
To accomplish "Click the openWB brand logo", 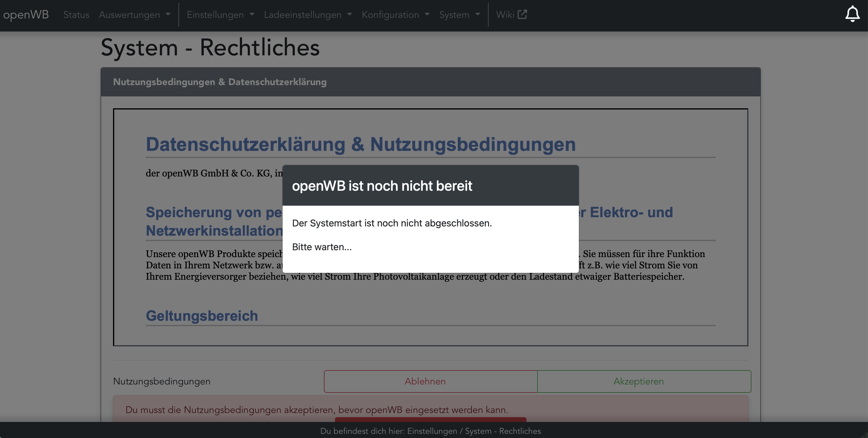I will tap(26, 15).
